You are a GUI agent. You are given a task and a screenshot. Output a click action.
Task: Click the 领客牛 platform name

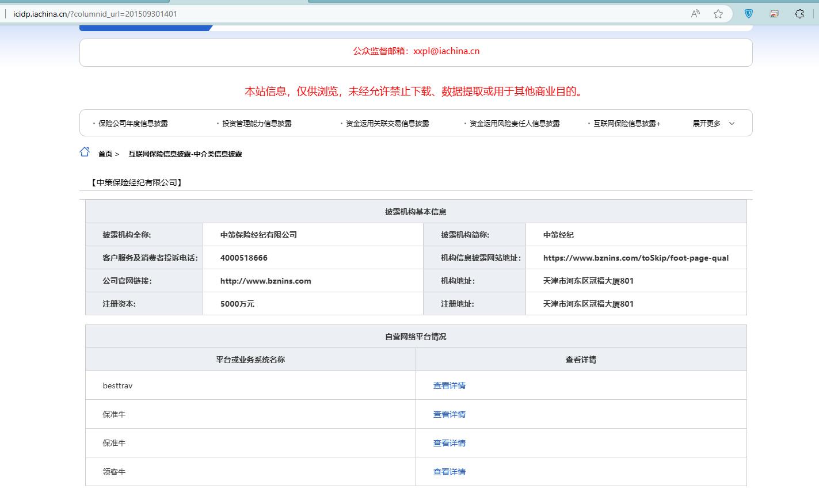(x=114, y=472)
